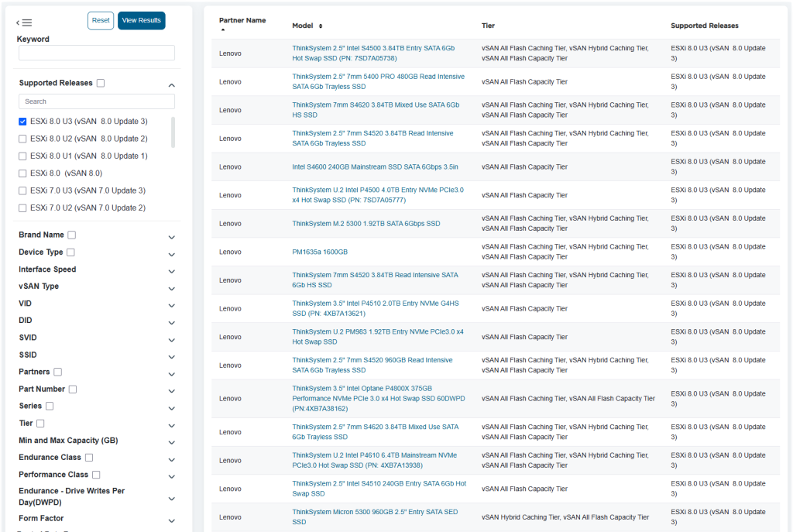Image resolution: width=793 pixels, height=532 pixels.
Task: Expand the Brand Name filter
Action: coord(172,237)
